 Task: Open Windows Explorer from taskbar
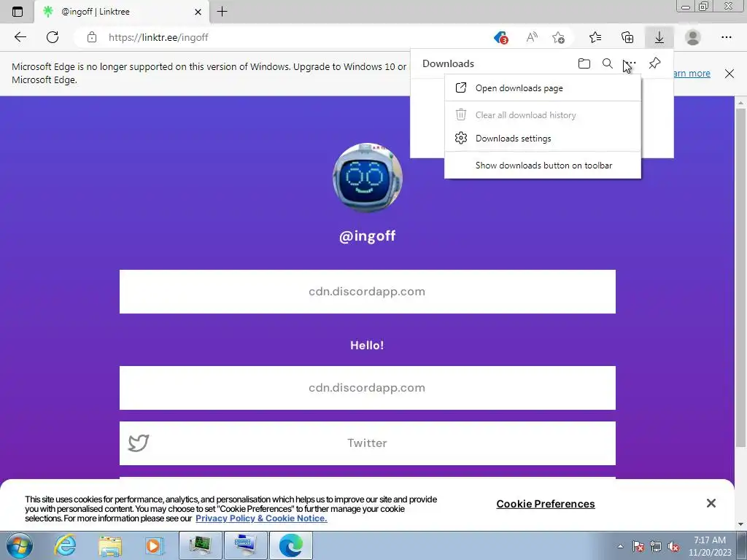110,545
